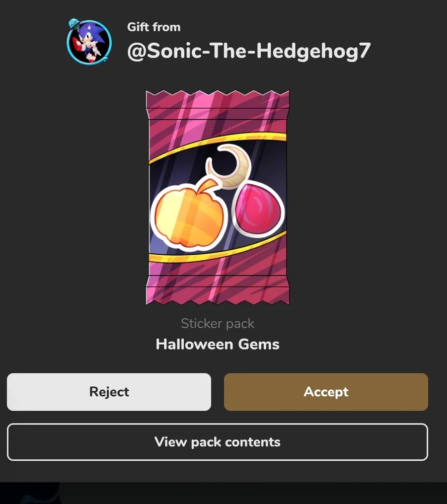Select the Halloween Gems pack thumbnail
447x504 pixels.
[218, 197]
